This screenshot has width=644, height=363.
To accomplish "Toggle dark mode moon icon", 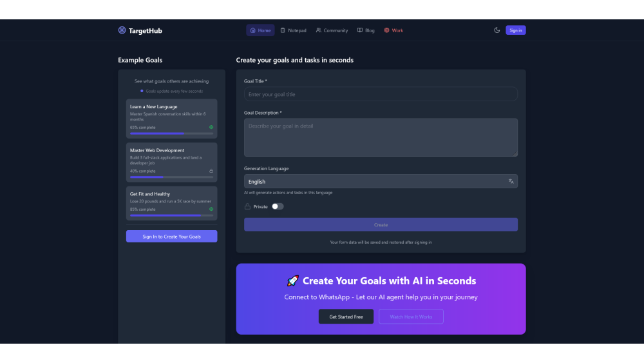I will pos(497,30).
